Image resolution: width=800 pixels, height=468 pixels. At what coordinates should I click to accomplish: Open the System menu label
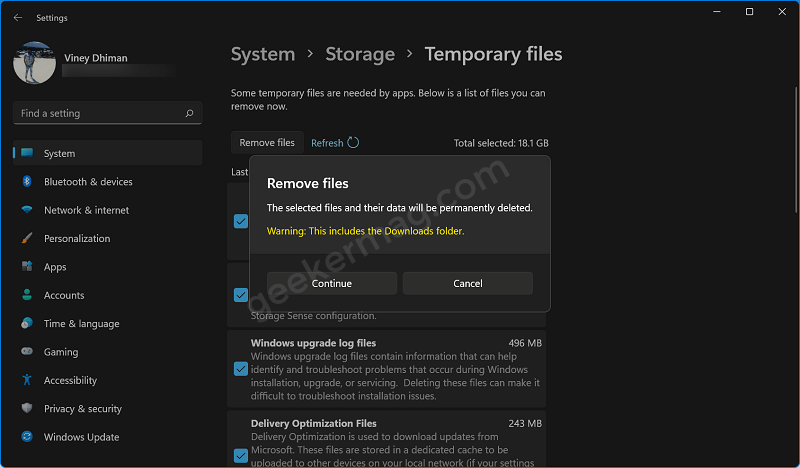tap(59, 153)
